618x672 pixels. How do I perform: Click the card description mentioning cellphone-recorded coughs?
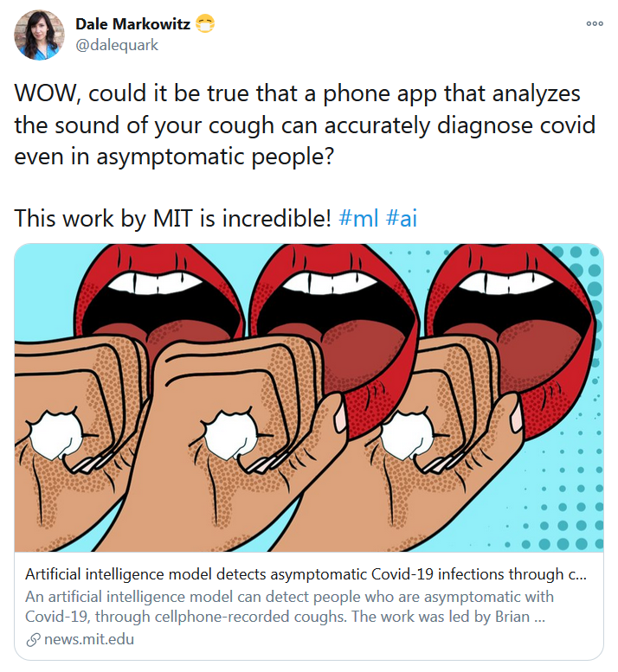click(289, 606)
